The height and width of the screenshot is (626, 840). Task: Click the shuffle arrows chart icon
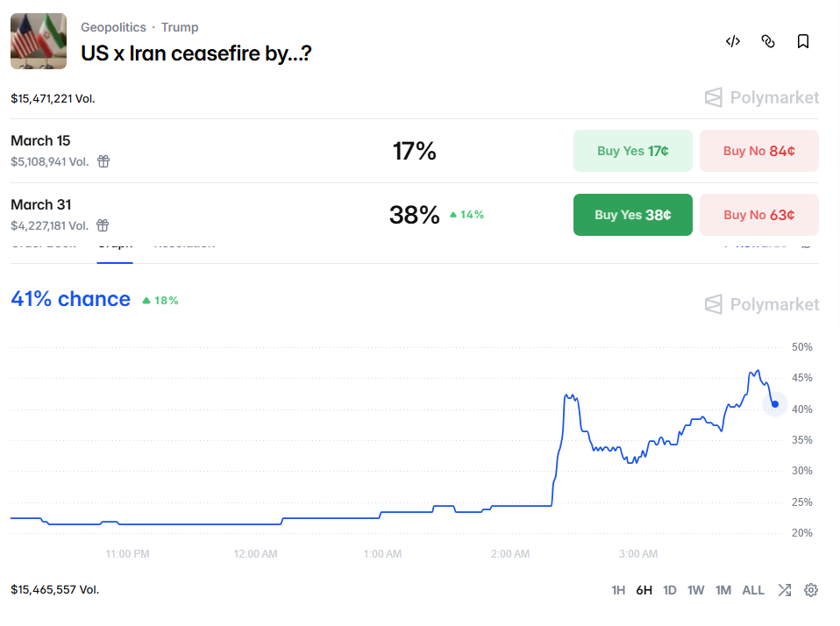784,590
